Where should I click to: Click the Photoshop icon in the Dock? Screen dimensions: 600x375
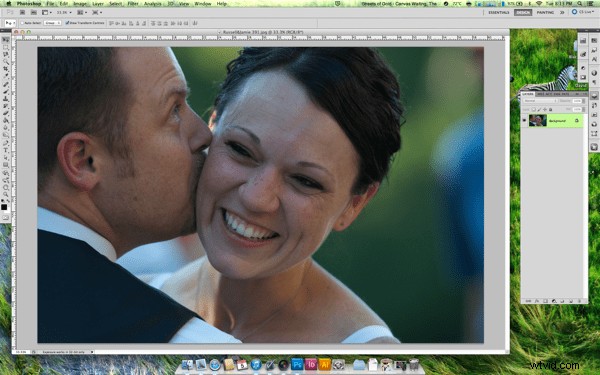[x=297, y=364]
